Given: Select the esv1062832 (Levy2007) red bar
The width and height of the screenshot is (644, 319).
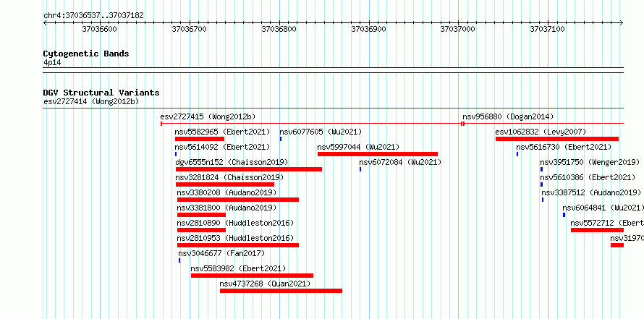Looking at the screenshot, I should pyautogui.click(x=557, y=139).
